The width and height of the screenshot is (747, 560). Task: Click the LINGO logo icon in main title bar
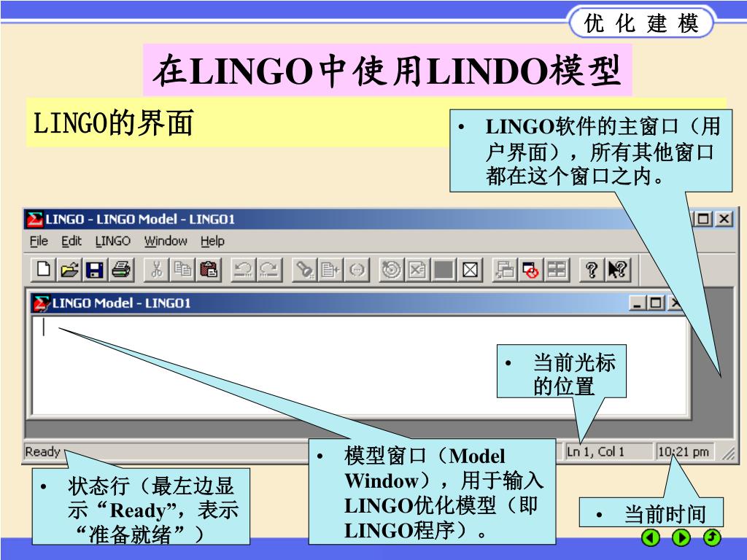pos(34,219)
